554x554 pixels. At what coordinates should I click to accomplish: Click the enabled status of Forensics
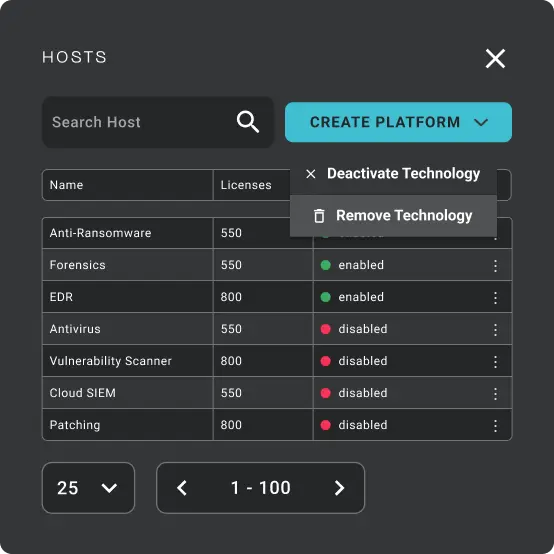coord(352,265)
